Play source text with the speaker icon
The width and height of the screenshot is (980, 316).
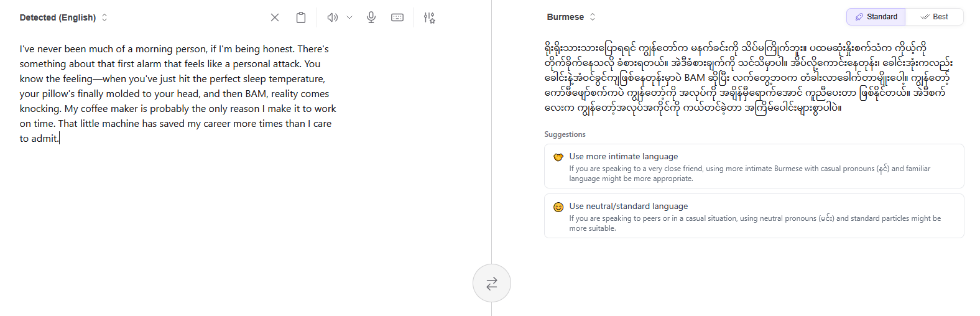[x=333, y=17]
